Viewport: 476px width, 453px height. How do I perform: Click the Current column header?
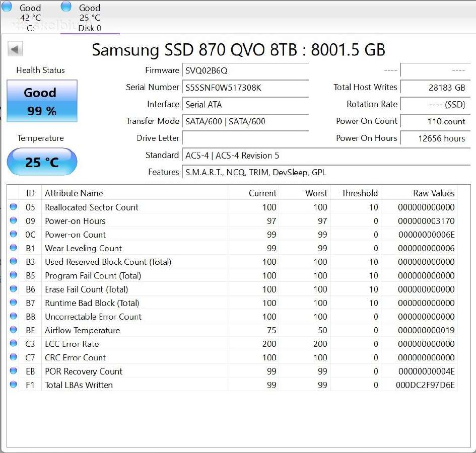(253, 193)
